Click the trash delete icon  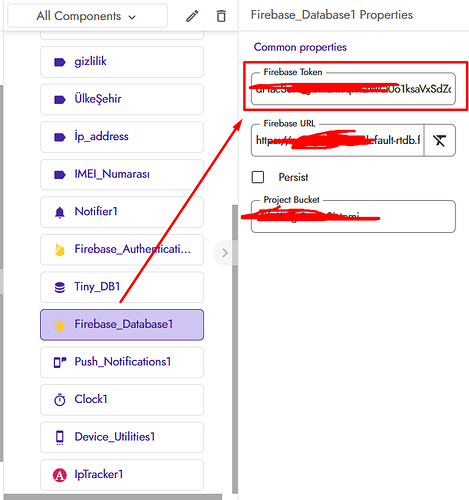click(221, 16)
